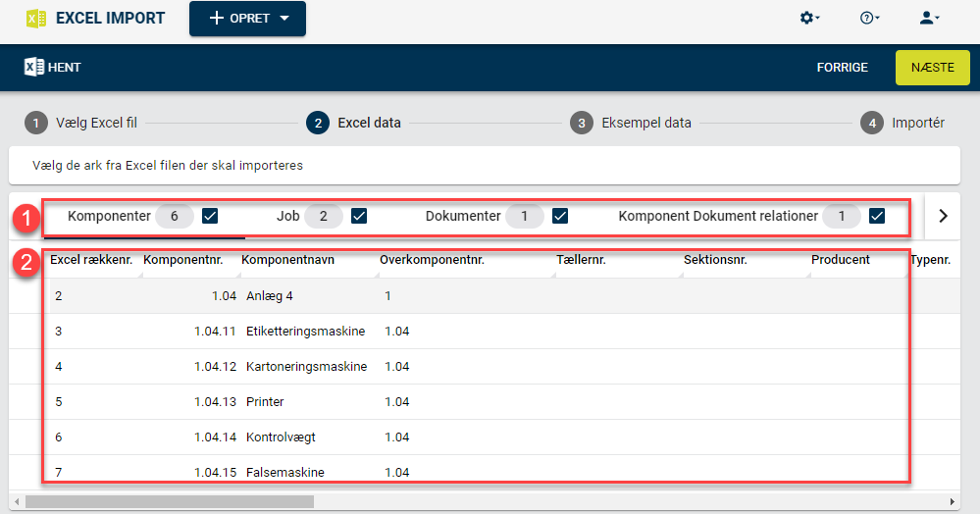Viewport: 980px width, 514px height.
Task: Open the help question mark menu
Action: pyautogui.click(x=869, y=18)
